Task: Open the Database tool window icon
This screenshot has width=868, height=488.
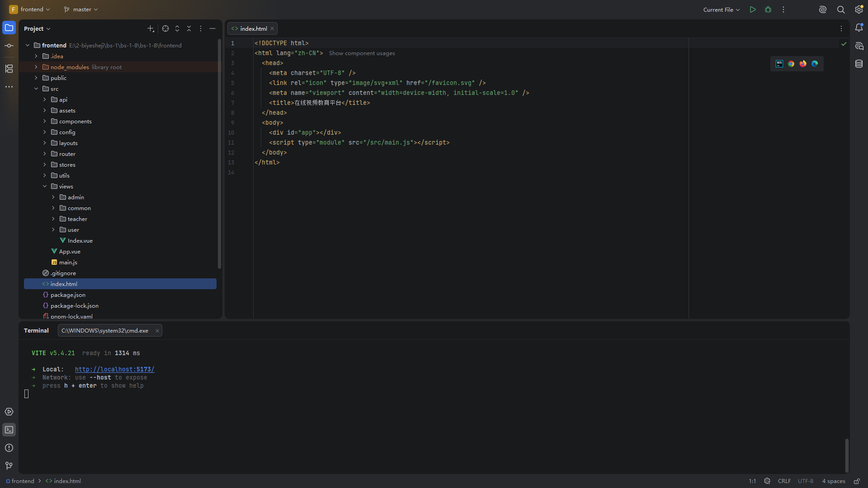Action: 859,64
